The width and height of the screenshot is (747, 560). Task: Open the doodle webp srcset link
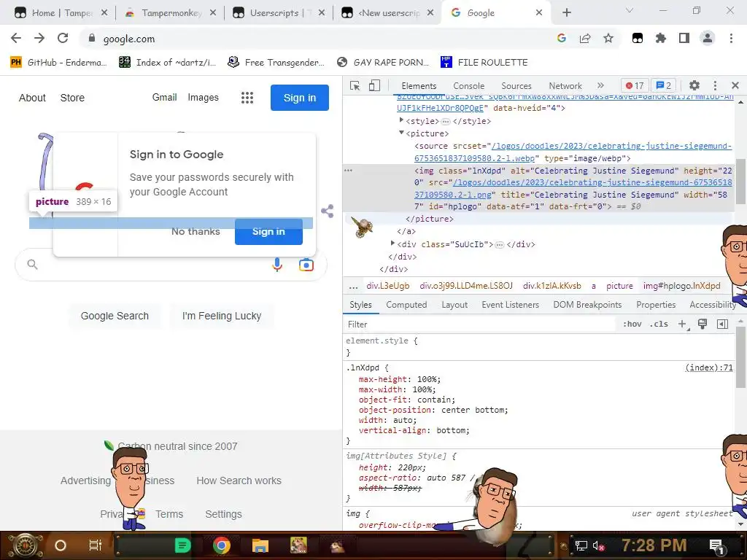[x=573, y=152]
